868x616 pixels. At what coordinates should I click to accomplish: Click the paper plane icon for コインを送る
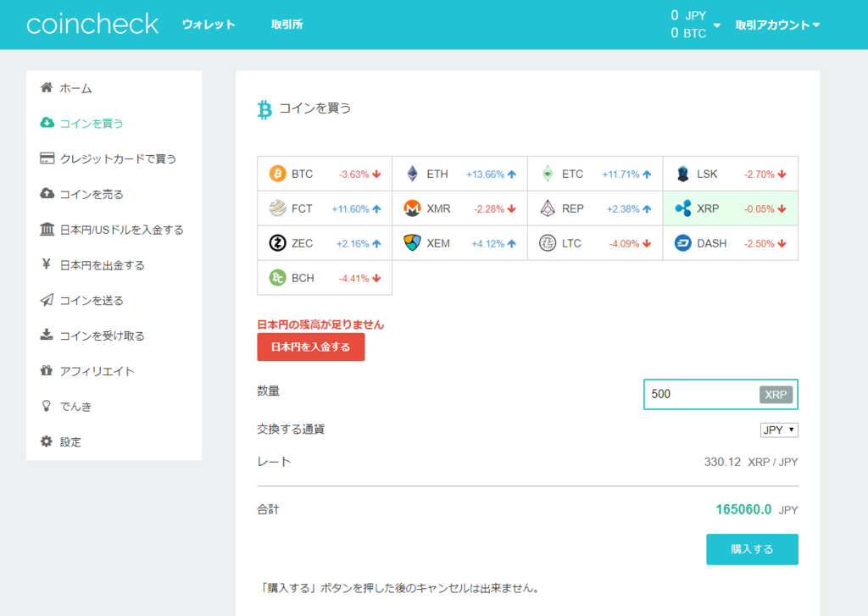pos(47,299)
